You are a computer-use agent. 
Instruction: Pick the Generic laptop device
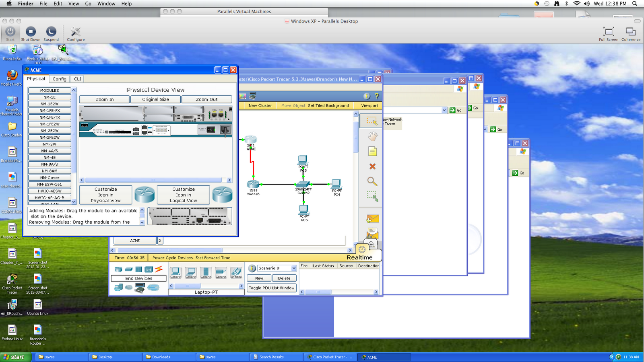[x=191, y=273]
